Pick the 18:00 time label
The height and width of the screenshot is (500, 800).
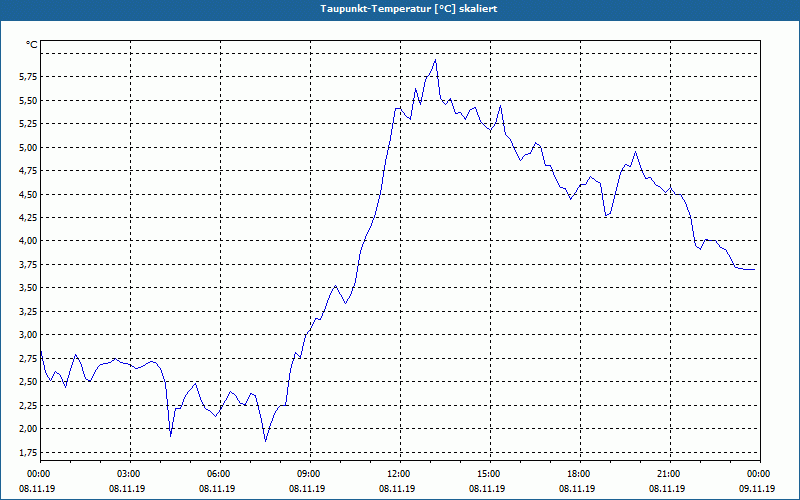point(581,473)
